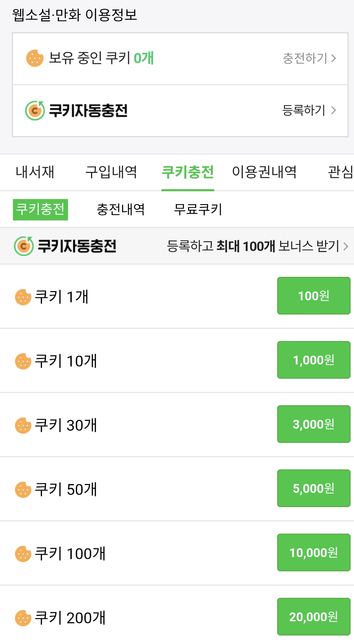354x644 pixels.
Task: Click the cookie icon next to 쿠키 10개
Action: coord(23,361)
